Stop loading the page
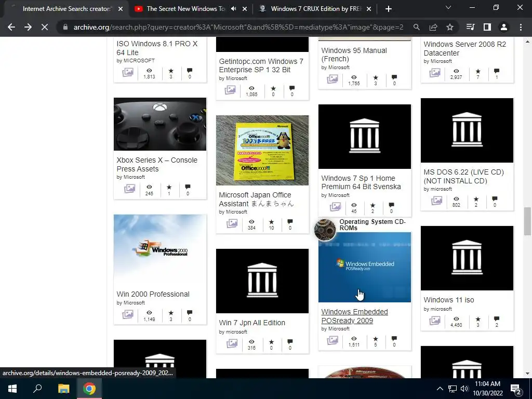The width and height of the screenshot is (532, 399). point(45,27)
